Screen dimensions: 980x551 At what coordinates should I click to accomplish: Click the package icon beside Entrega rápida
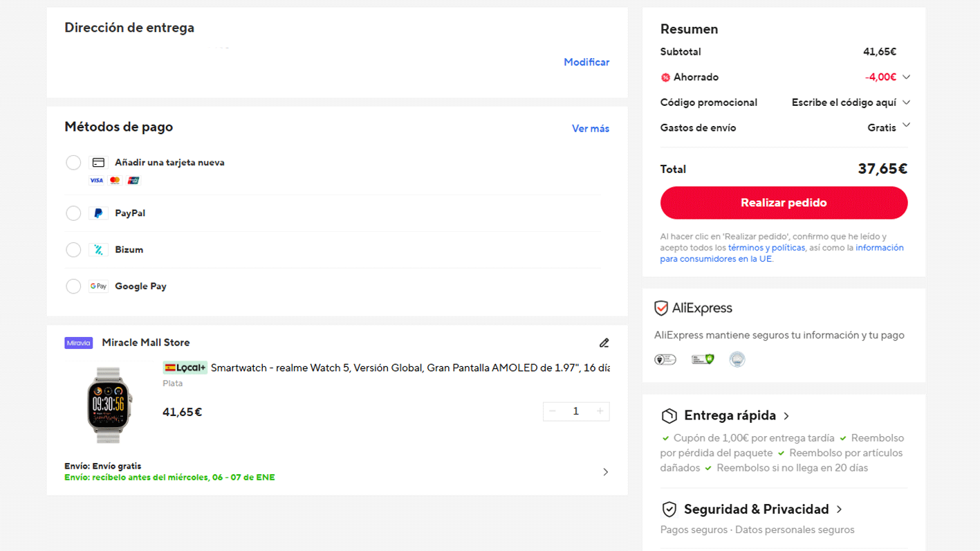pos(669,416)
